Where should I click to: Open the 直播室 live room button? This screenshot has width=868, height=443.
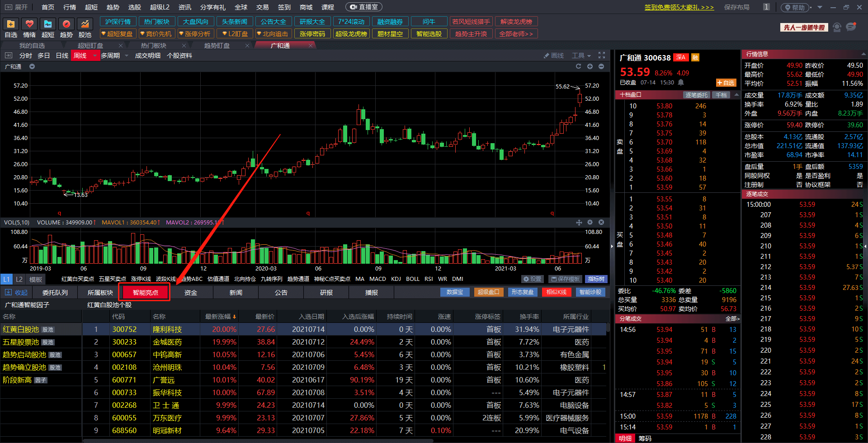[x=364, y=7]
